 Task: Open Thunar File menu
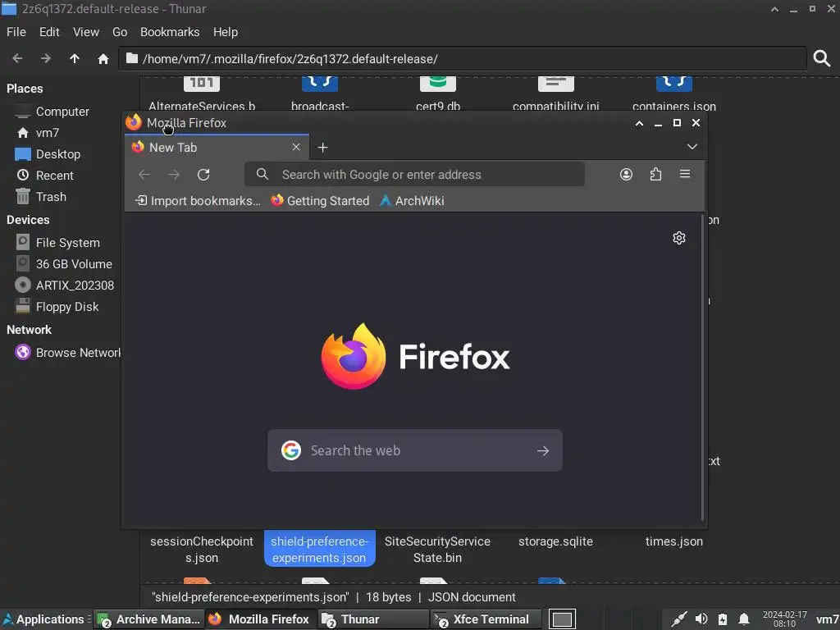pos(16,32)
